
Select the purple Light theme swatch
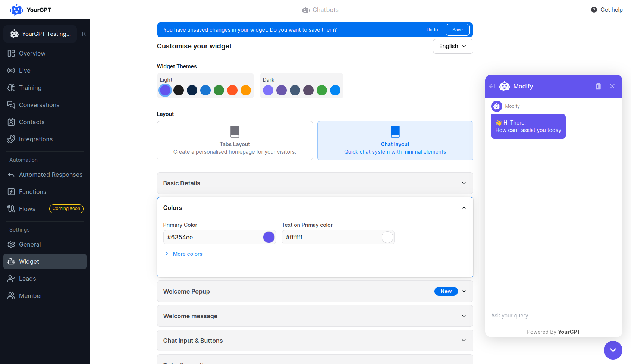pyautogui.click(x=165, y=90)
